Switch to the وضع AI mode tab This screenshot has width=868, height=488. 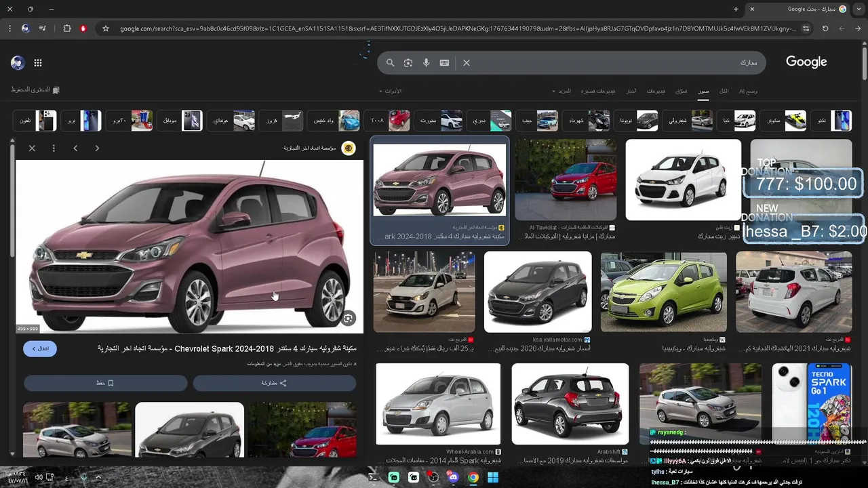748,91
